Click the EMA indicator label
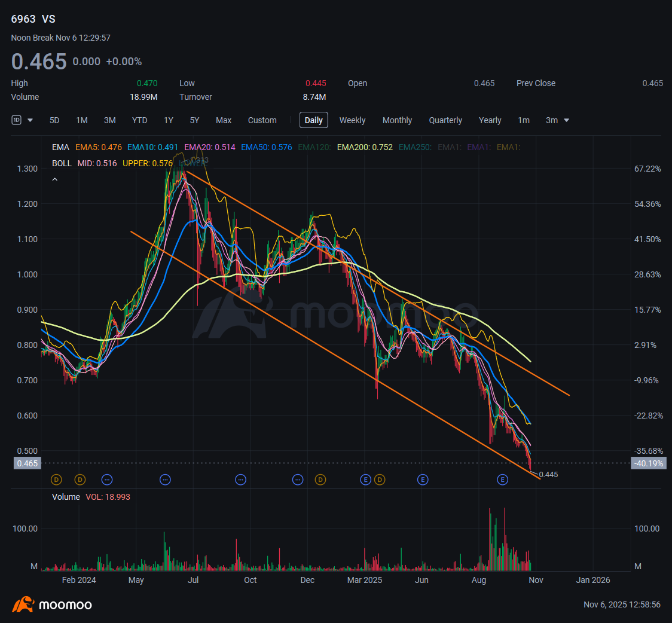Screen dimensions: 672x623 coord(60,148)
